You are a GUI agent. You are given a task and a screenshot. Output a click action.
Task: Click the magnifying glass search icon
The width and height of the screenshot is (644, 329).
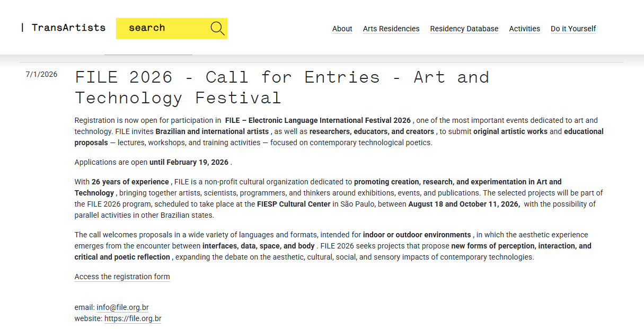click(x=217, y=29)
